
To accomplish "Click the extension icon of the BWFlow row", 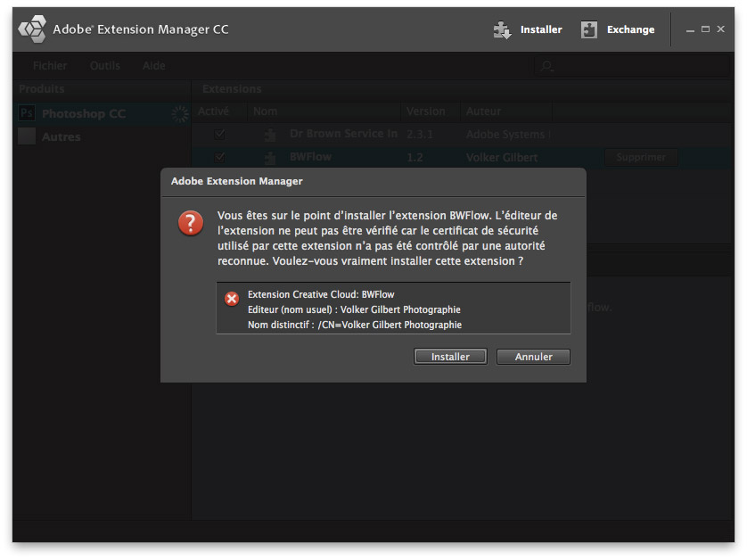I will pyautogui.click(x=270, y=157).
